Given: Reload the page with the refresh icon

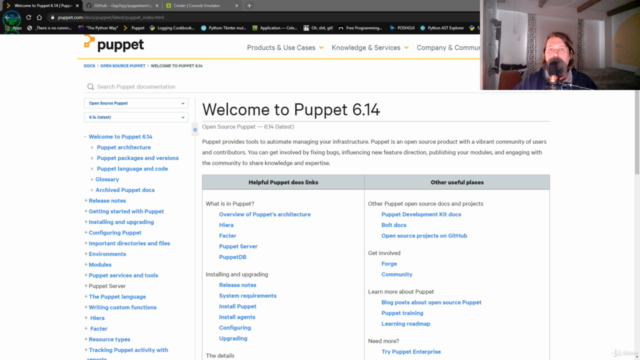Looking at the screenshot, I should click(28, 18).
